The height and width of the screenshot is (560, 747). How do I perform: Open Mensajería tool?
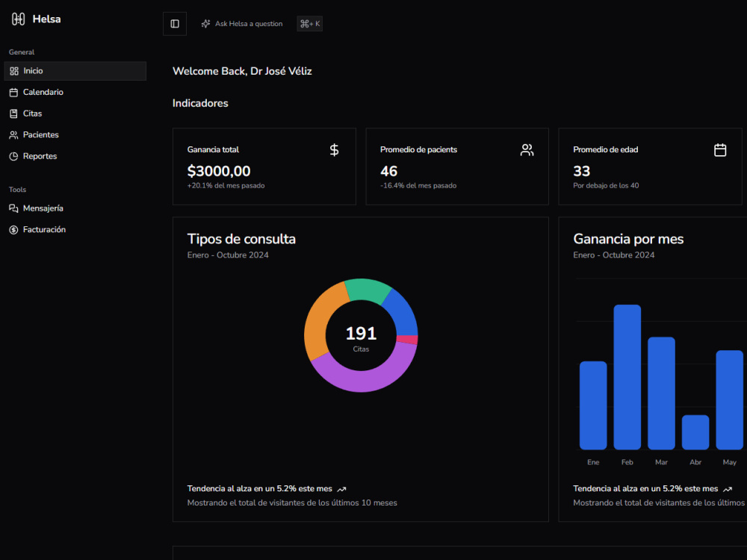click(75, 208)
